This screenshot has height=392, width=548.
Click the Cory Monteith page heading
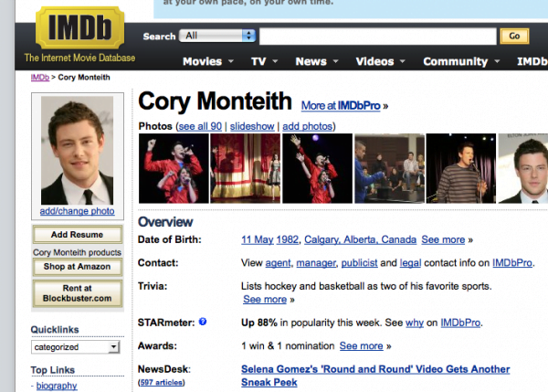pyautogui.click(x=215, y=101)
